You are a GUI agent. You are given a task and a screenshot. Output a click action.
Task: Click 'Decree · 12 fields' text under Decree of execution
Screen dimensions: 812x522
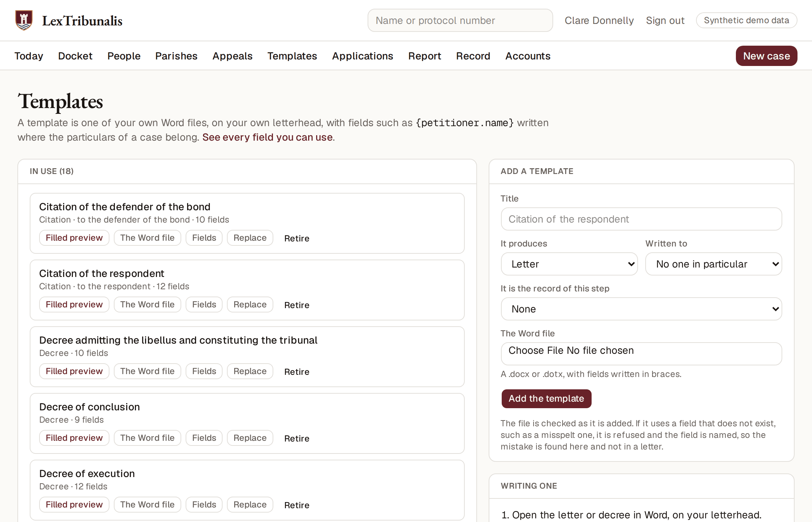(x=73, y=486)
